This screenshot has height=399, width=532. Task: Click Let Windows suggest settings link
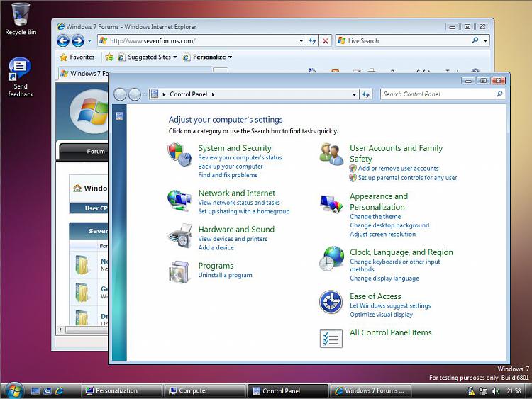[x=390, y=305]
